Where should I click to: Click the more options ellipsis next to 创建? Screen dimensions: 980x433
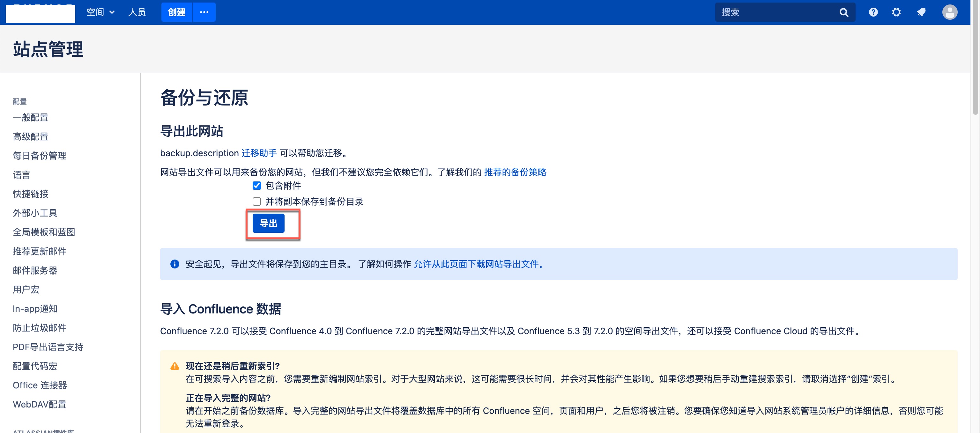[x=204, y=12]
